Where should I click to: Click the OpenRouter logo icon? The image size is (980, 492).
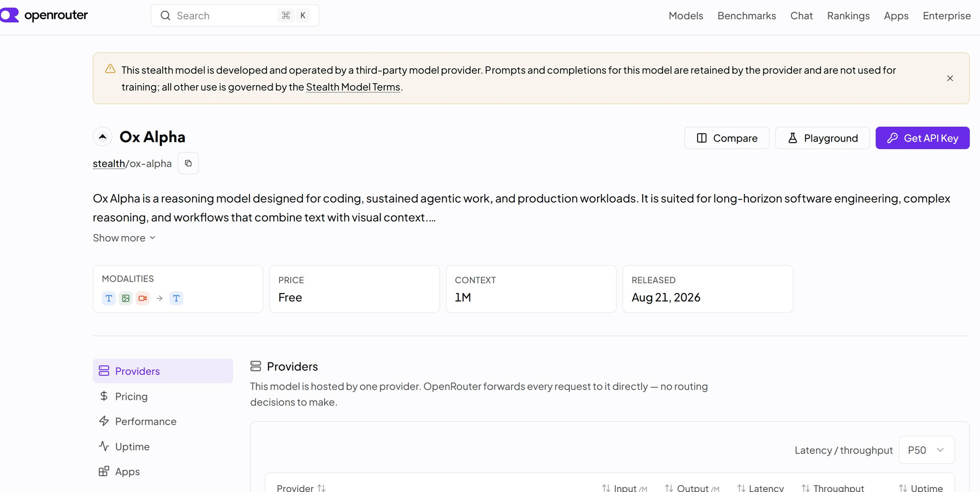coord(10,15)
